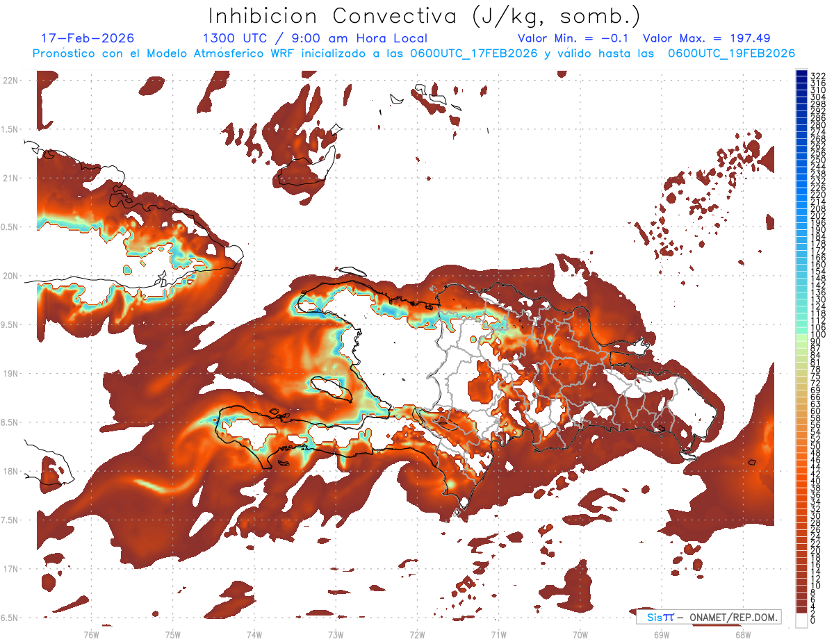Screen dimensions: 834x644
Task: Click the "0" colorbar value
Action: point(813,621)
